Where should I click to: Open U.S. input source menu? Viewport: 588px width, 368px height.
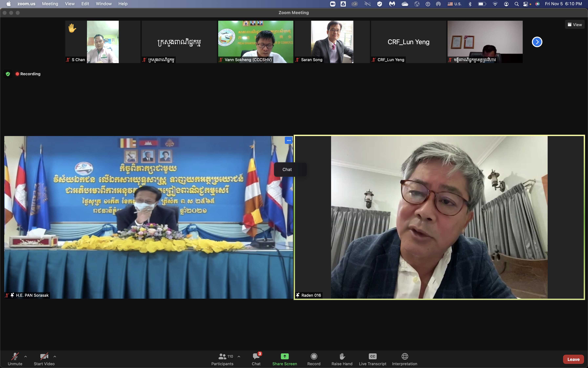coord(454,4)
